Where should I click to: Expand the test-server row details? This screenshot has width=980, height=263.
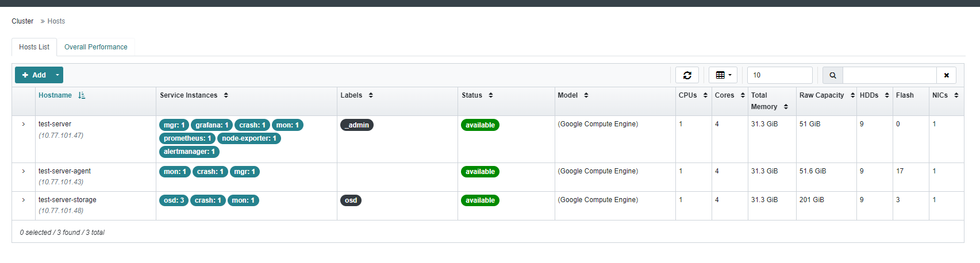(24, 124)
